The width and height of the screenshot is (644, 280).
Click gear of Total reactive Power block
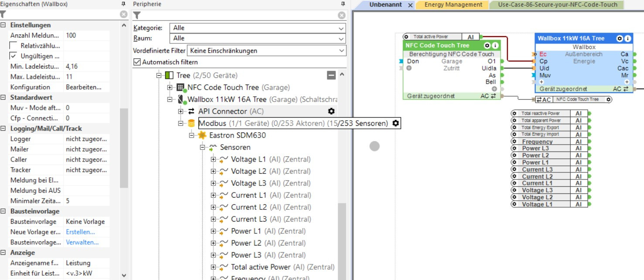pyautogui.click(x=515, y=113)
